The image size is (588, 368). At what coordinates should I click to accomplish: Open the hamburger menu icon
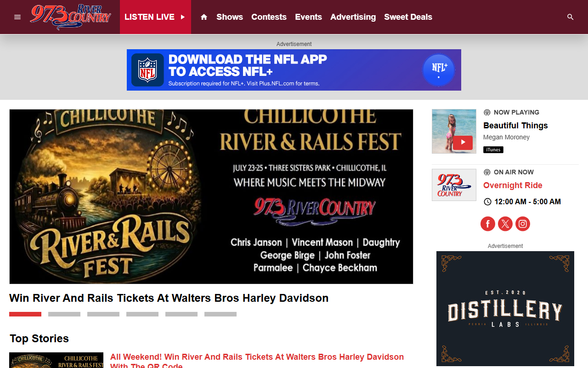[x=17, y=17]
